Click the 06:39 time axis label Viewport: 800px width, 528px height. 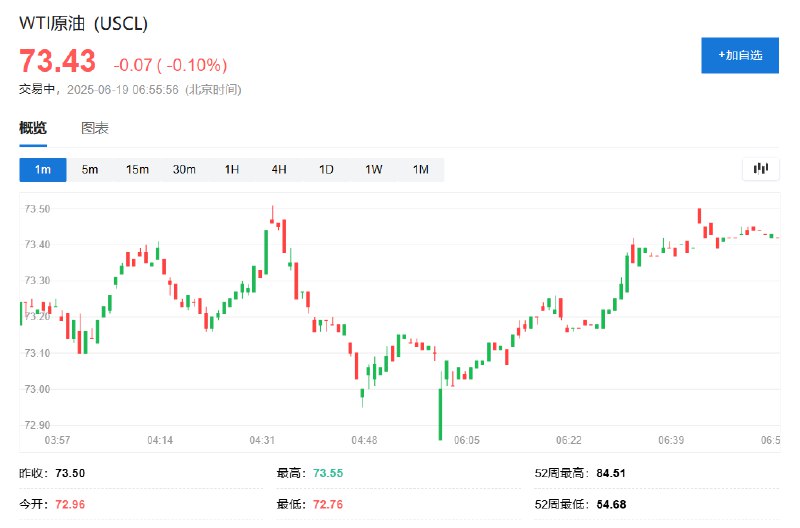[671, 440]
